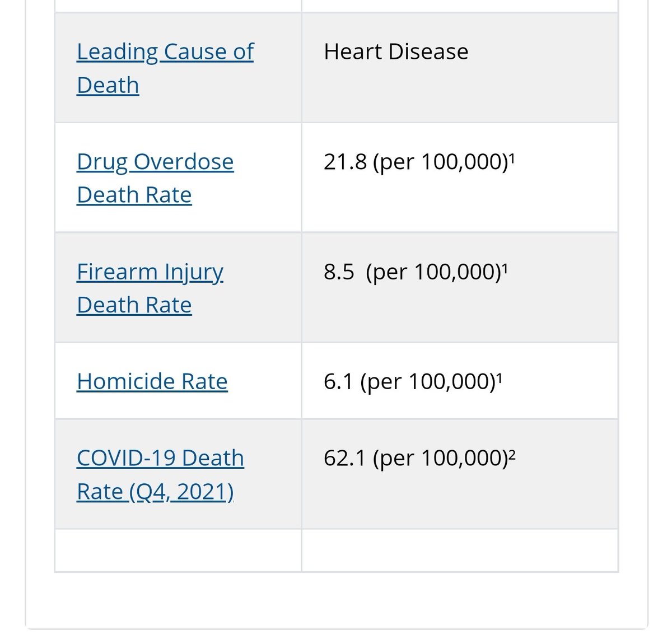Visit the COVID-19 Death Rate (Q4, 2021) link

click(x=160, y=475)
